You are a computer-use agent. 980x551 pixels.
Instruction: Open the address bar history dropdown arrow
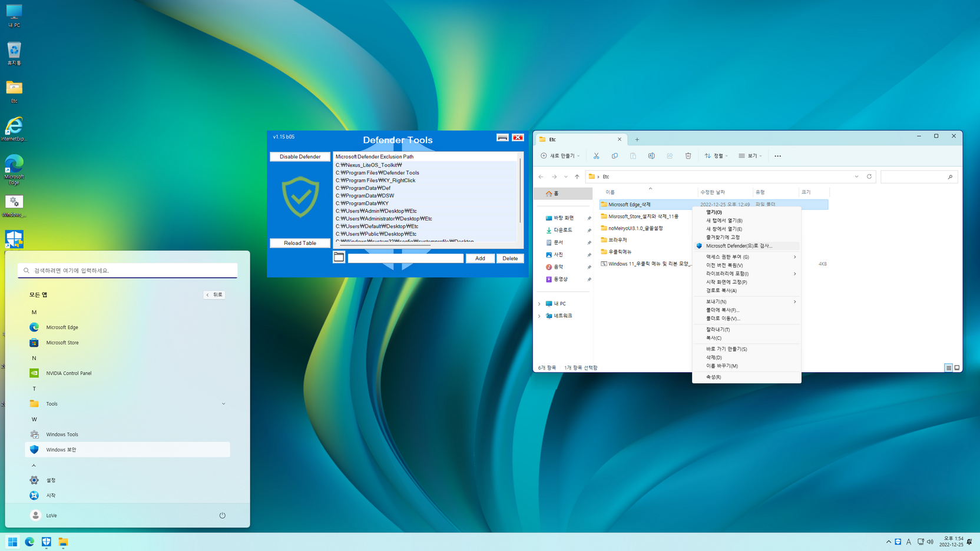click(x=856, y=177)
